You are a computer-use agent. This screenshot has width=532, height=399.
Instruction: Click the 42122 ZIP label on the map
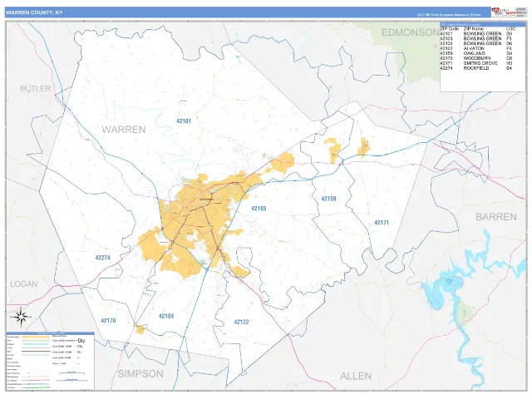pyautogui.click(x=241, y=322)
